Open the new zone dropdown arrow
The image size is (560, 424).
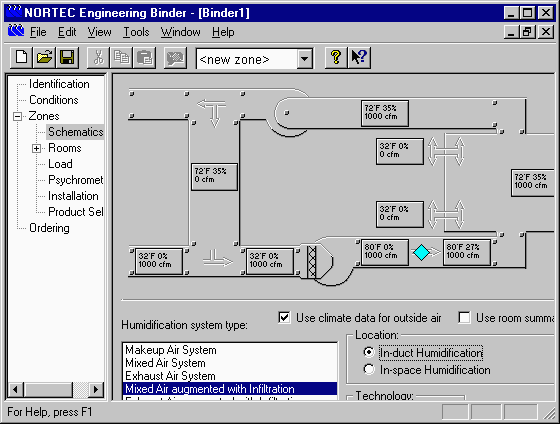(x=305, y=59)
